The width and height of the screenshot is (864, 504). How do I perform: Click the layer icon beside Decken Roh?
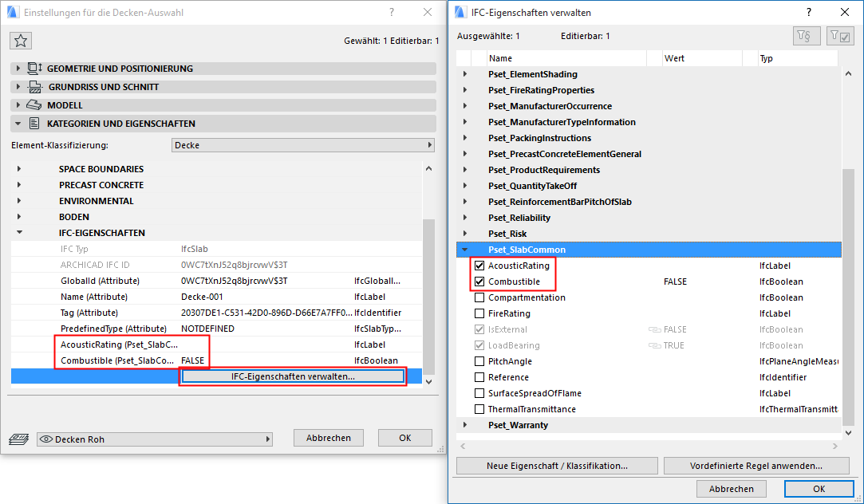pos(18,439)
